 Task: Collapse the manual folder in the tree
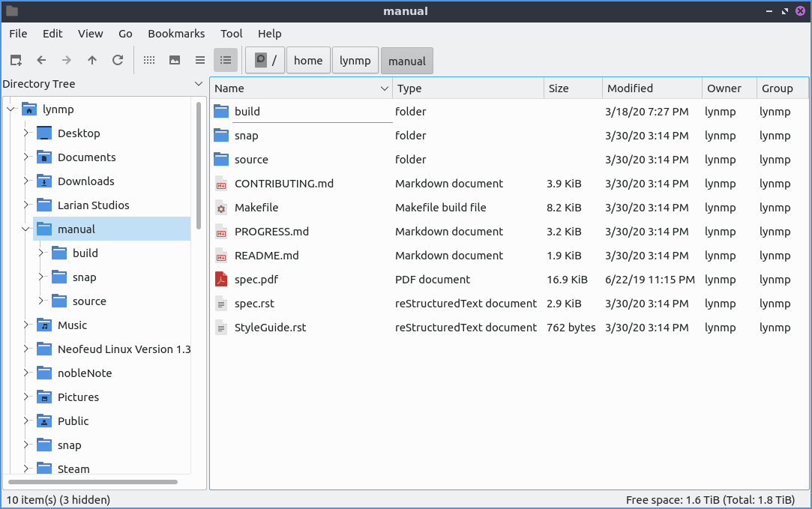pyautogui.click(x=25, y=229)
